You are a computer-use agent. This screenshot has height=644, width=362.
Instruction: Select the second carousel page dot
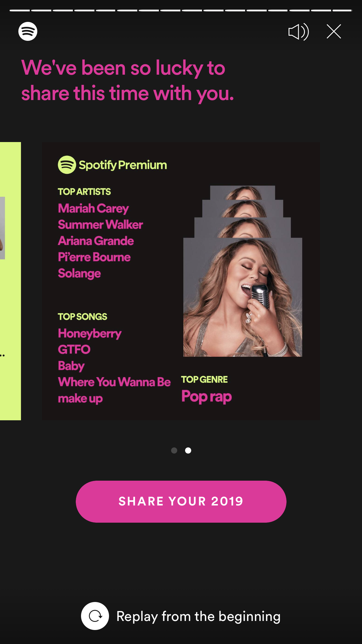188,450
